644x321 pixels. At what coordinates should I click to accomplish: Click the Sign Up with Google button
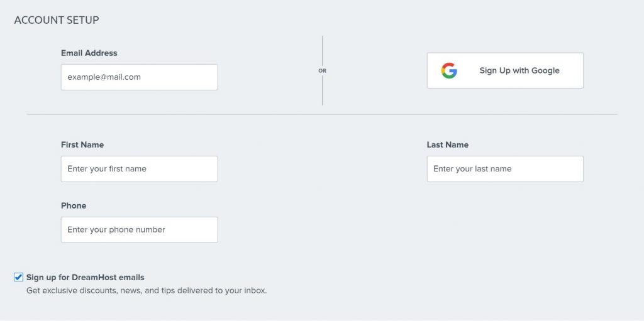[x=505, y=70]
